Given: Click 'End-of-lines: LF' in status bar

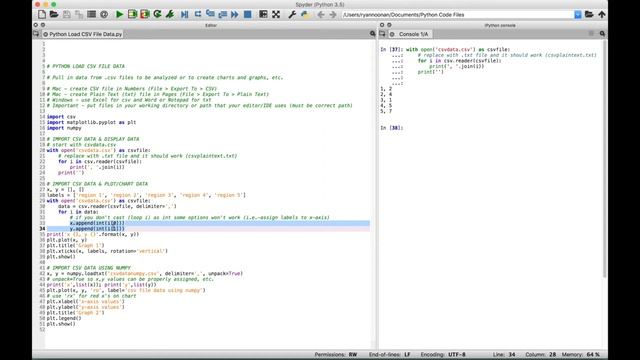Looking at the screenshot, I should click(x=390, y=355).
